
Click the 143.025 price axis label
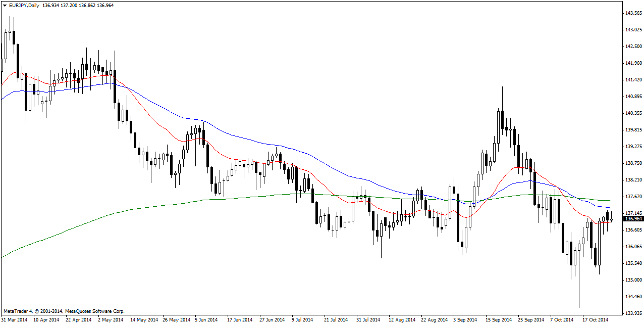point(633,30)
